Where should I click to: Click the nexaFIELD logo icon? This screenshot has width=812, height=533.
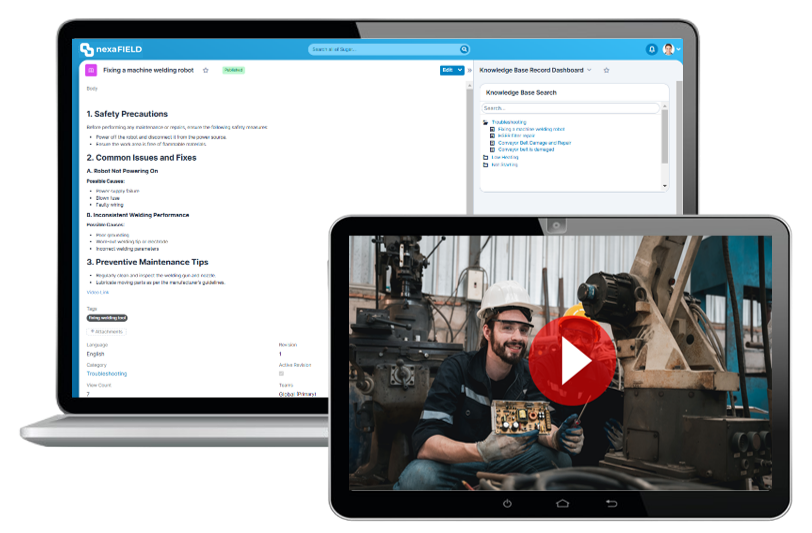tap(87, 49)
